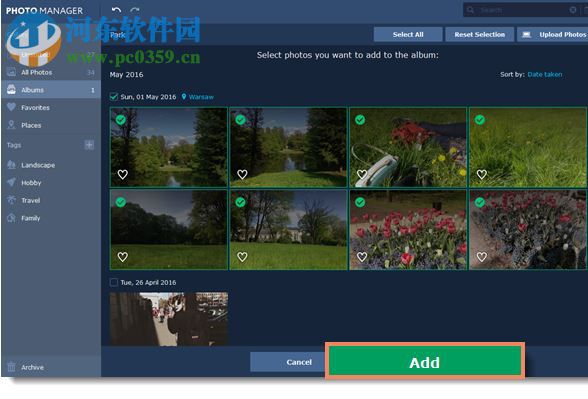Favorite the first pond photo heart

pos(123,174)
